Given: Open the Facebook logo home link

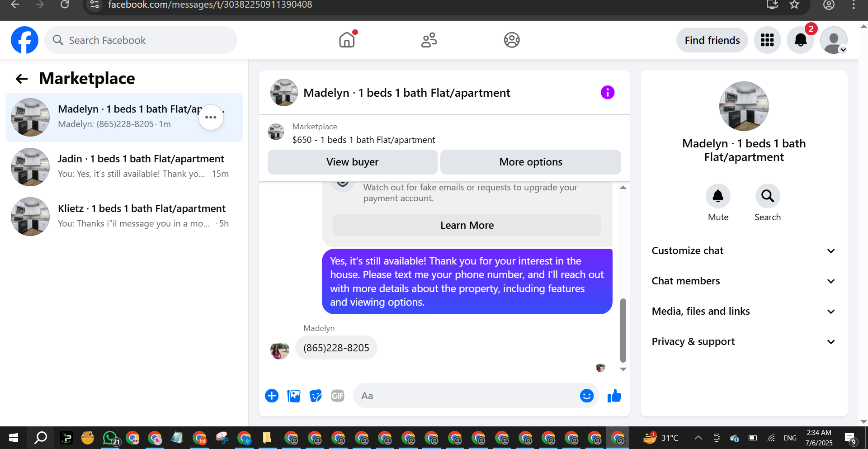Looking at the screenshot, I should click(x=24, y=40).
